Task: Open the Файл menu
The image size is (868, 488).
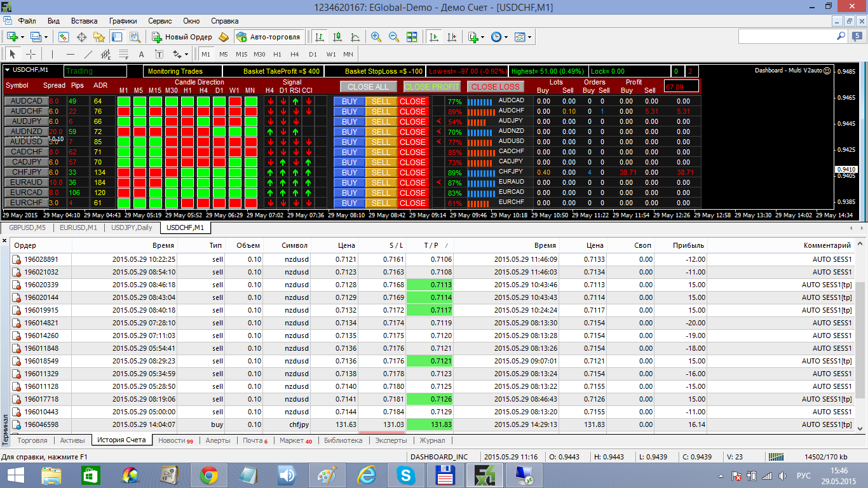Action: pyautogui.click(x=27, y=21)
